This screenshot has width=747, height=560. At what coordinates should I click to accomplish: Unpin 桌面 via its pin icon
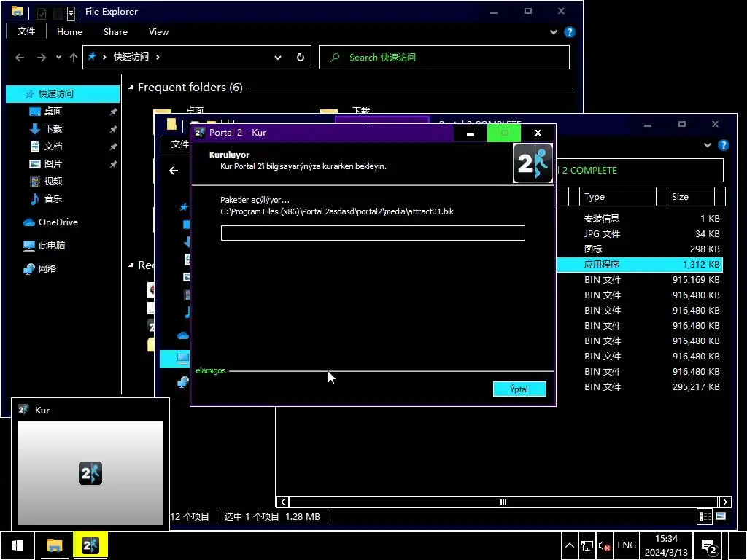[113, 112]
